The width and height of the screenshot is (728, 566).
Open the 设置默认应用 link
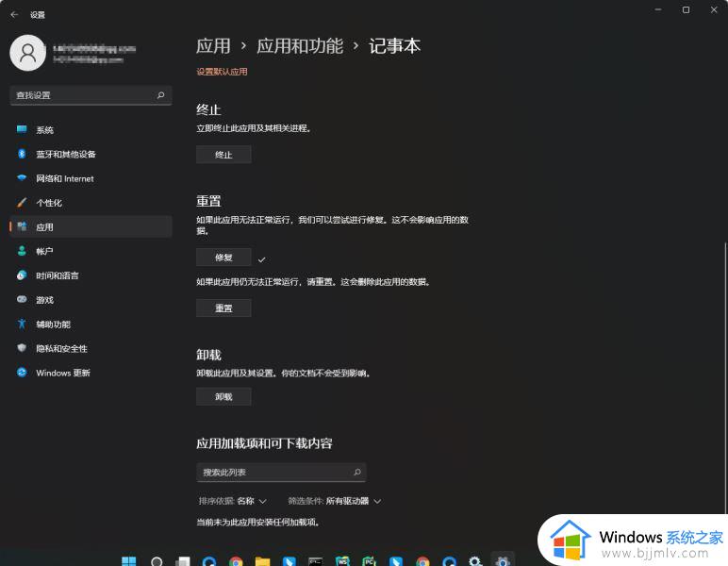coord(222,72)
